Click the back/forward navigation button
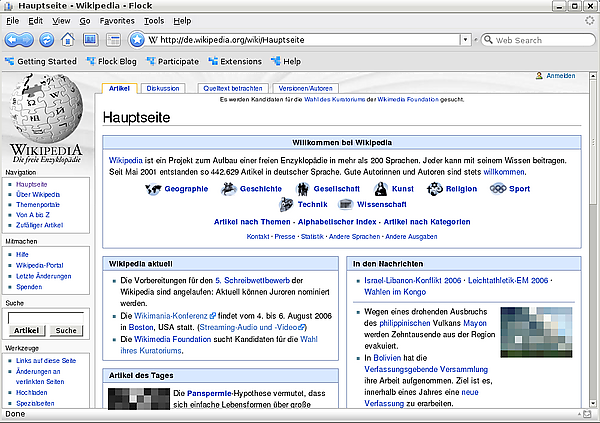Screen dimensions: 600x423 point(19,40)
